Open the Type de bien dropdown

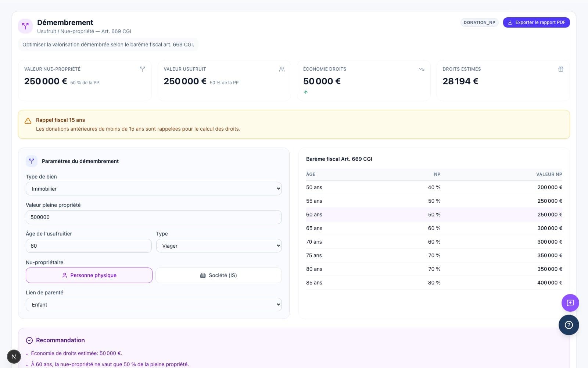[x=154, y=189]
